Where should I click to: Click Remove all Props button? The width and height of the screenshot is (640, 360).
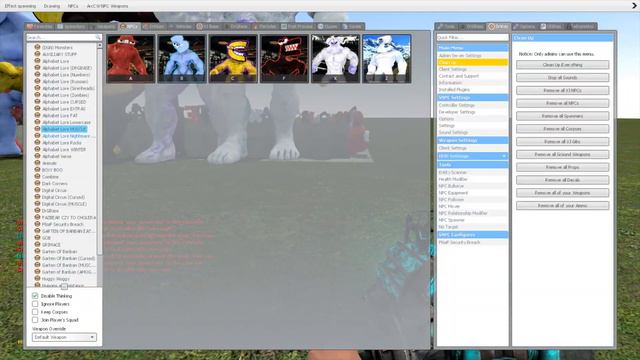(x=562, y=167)
